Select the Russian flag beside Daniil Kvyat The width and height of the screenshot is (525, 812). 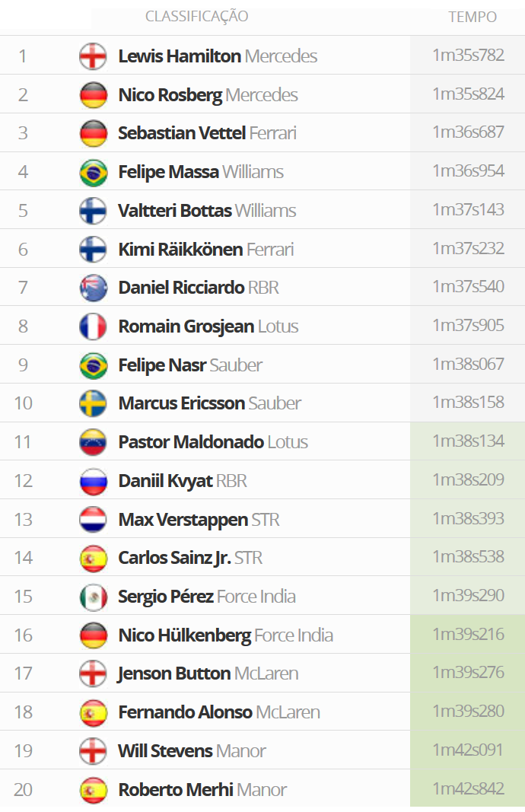93,481
